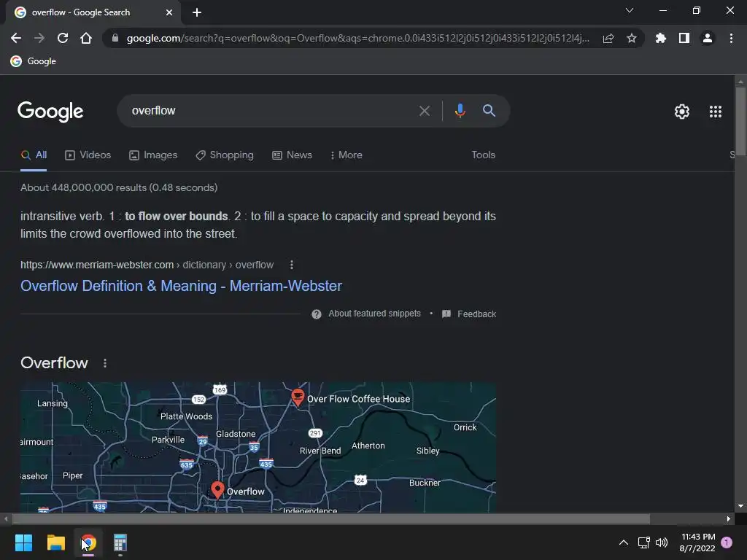
Task: Toggle the Chrome side panel
Action: coord(684,38)
